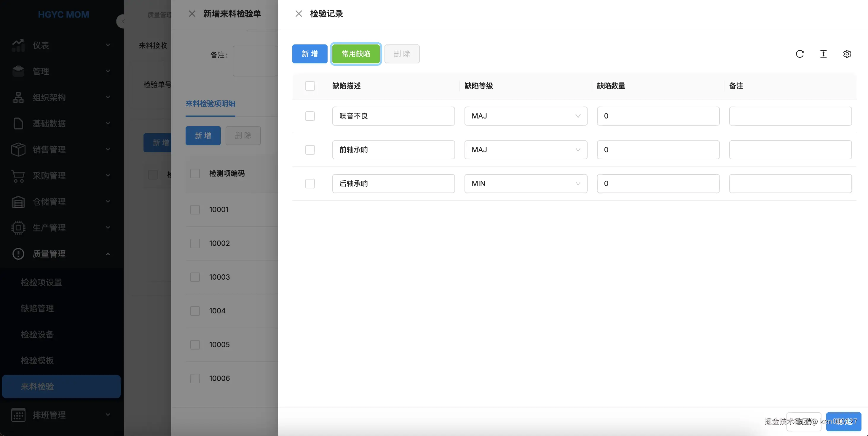Viewport: 868px width, 436px height.
Task: Click the green 常用缺陷 button
Action: pos(356,54)
